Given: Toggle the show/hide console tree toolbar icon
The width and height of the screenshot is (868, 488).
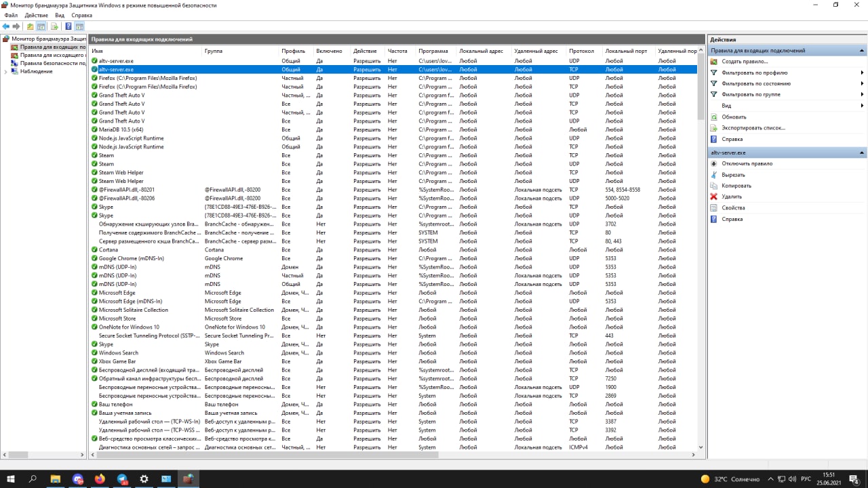Looking at the screenshot, I should coord(41,26).
